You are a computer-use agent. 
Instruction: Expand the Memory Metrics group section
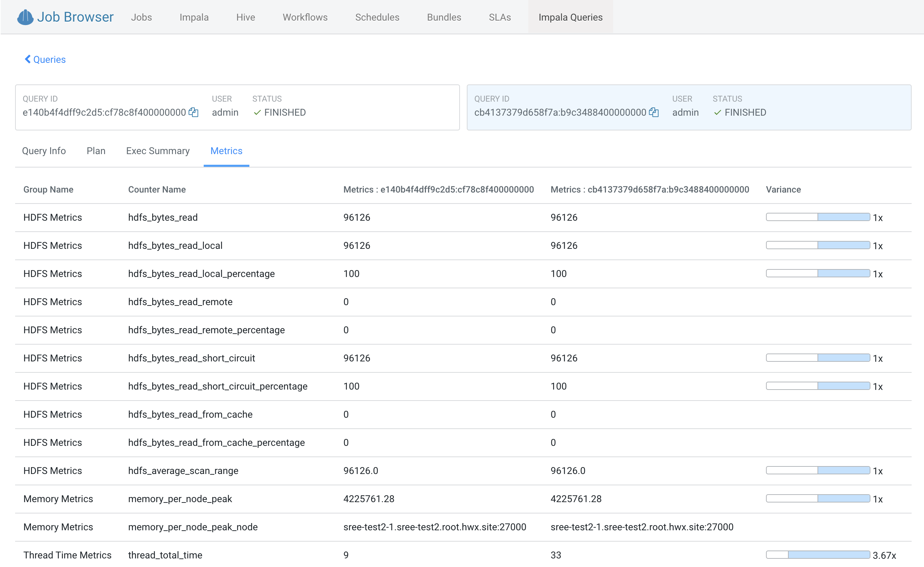[58, 499]
